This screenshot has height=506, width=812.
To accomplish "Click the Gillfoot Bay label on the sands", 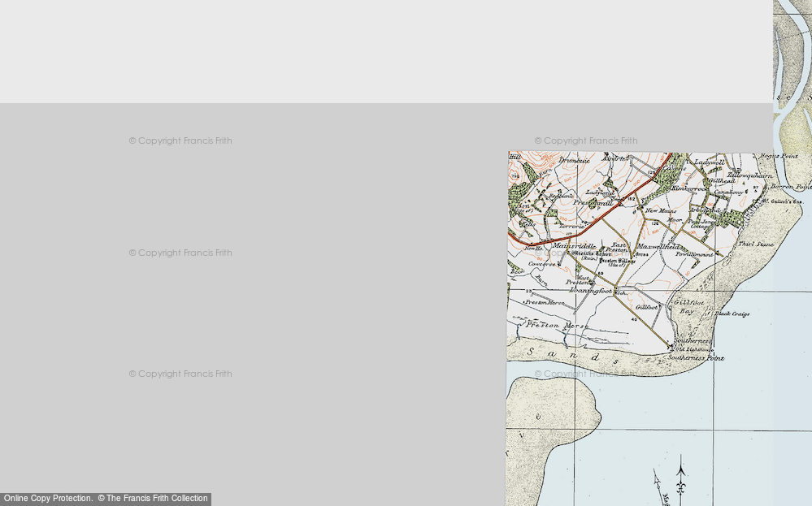I will (688, 306).
